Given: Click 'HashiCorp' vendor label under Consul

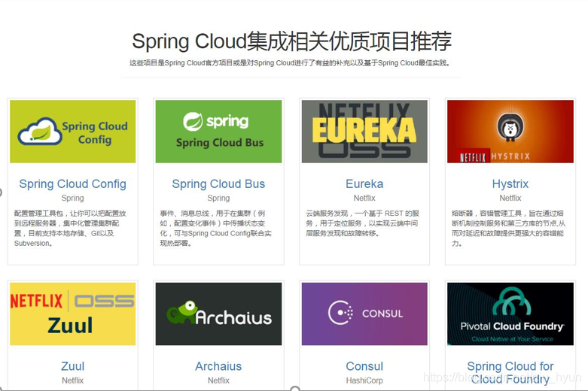Looking at the screenshot, I should coord(364,380).
